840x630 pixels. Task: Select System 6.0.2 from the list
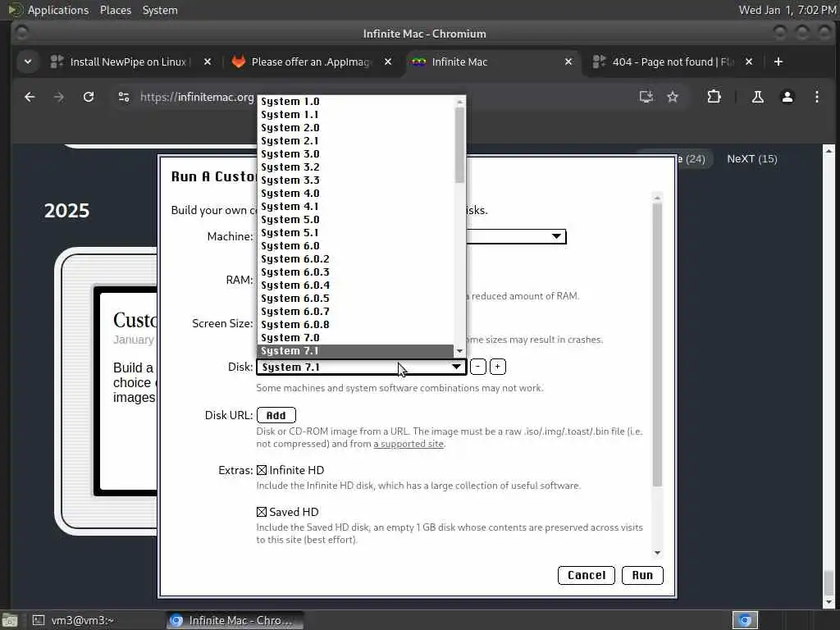point(356,258)
